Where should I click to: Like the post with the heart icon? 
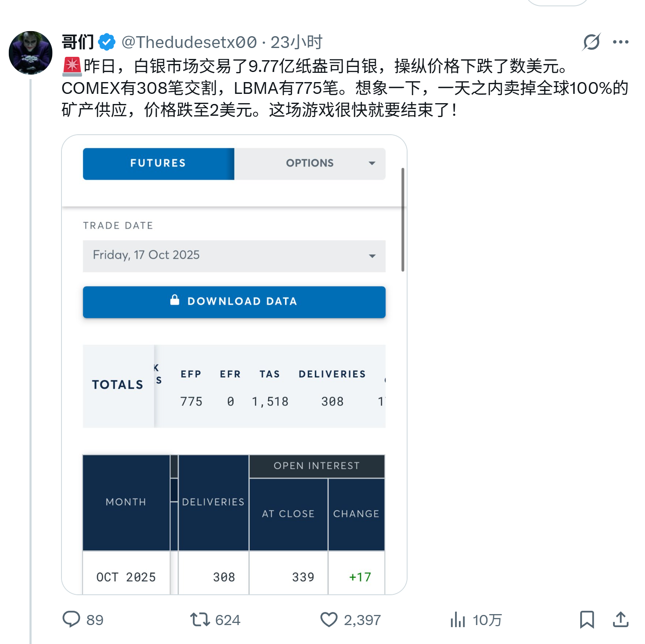coord(329,620)
